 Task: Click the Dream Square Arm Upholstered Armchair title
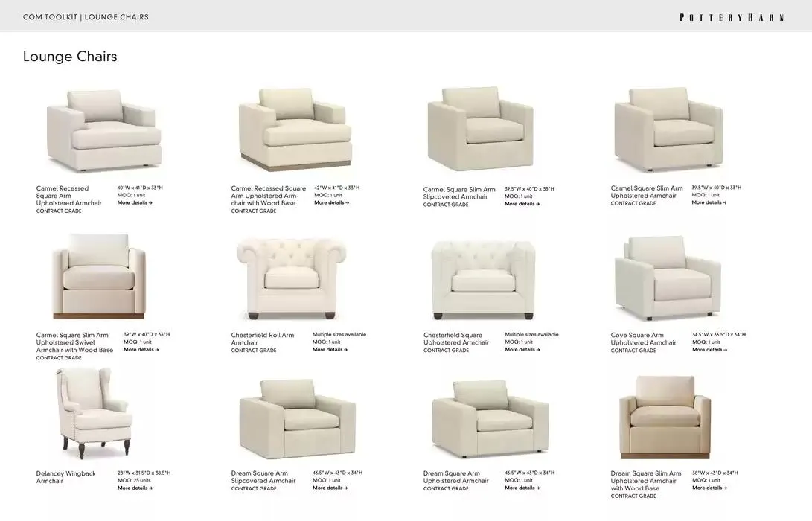click(455, 477)
